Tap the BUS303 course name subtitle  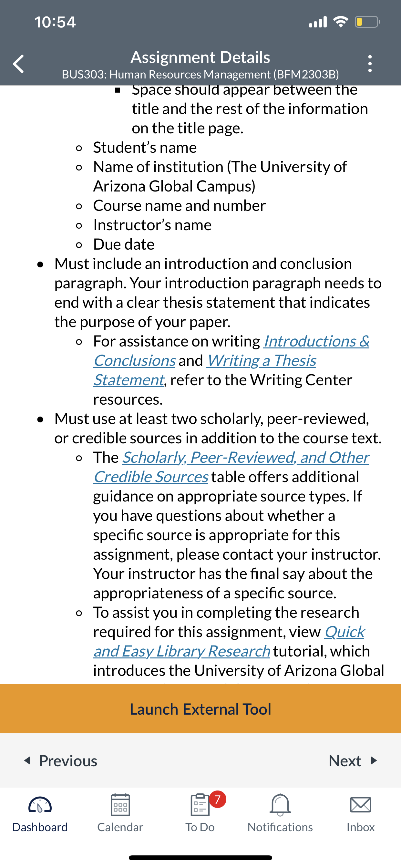200,74
